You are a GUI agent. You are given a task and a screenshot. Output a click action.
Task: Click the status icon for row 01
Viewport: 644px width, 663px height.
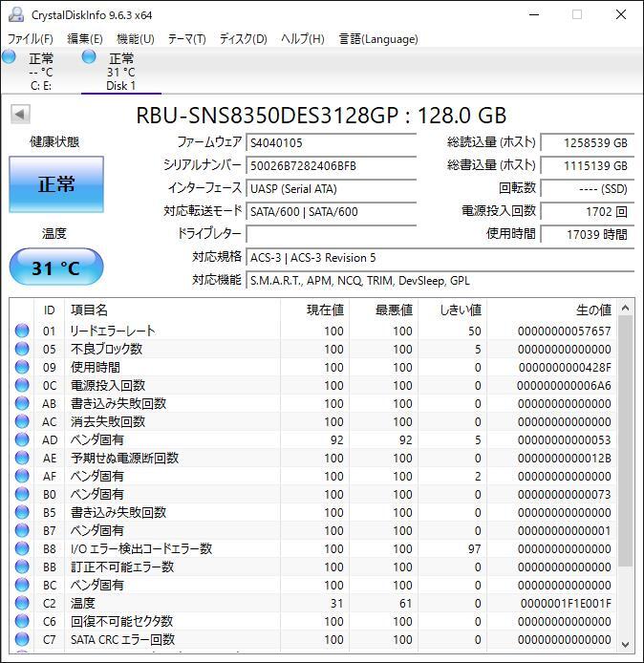pyautogui.click(x=22, y=331)
